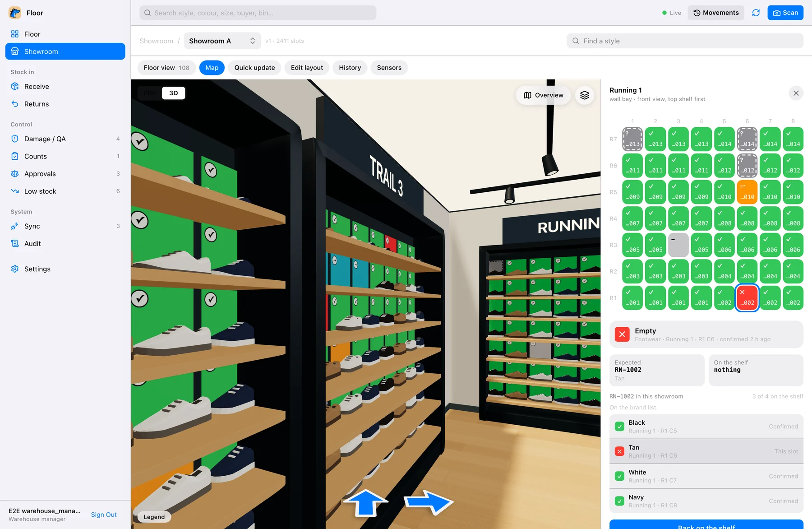
Task: Click Sign Out link
Action: 104,515
